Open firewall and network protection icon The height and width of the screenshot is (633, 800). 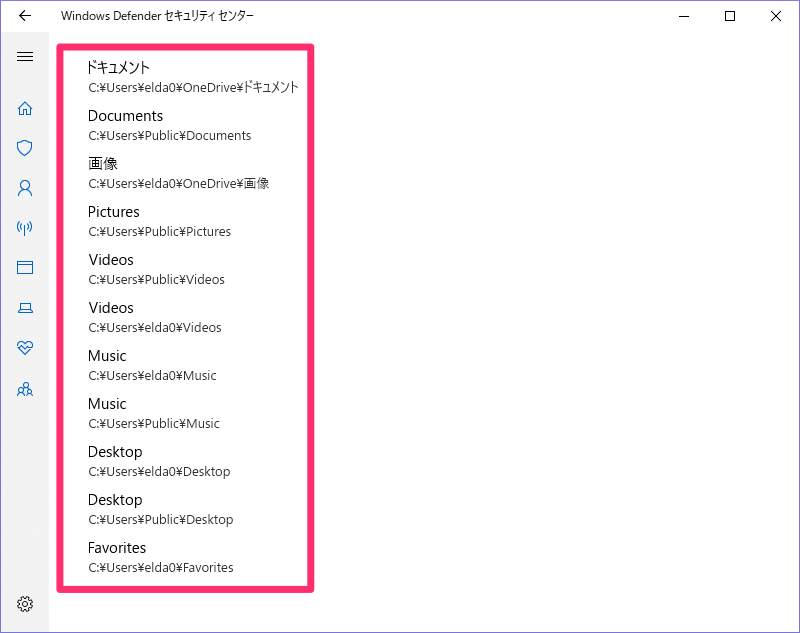pos(24,227)
